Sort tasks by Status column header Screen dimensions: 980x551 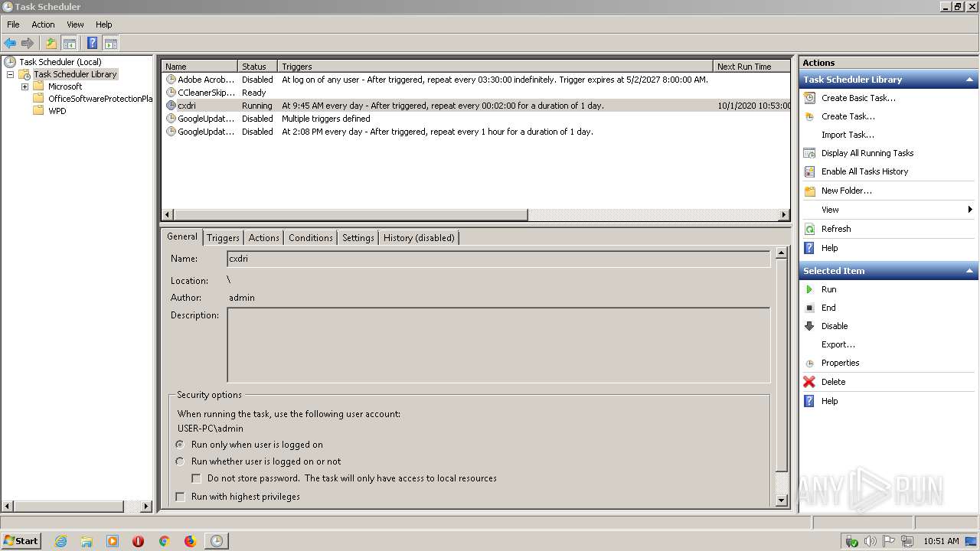(x=257, y=67)
